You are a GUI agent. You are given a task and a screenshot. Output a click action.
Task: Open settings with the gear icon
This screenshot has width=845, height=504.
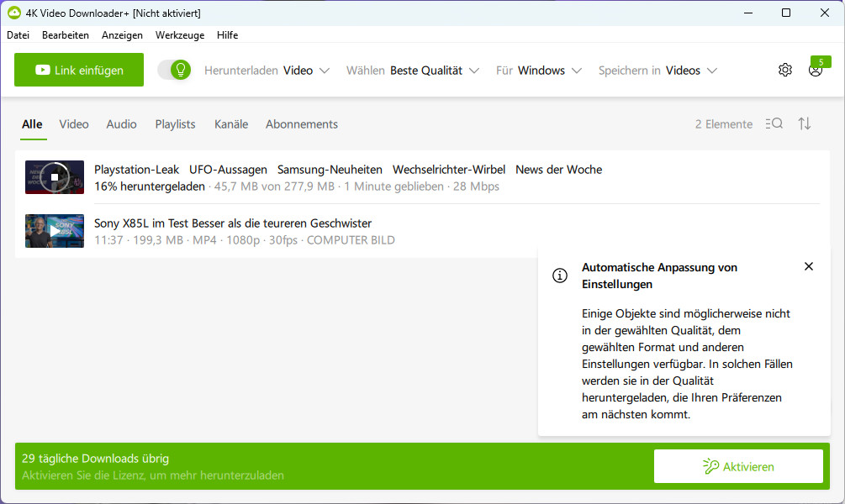pos(784,71)
